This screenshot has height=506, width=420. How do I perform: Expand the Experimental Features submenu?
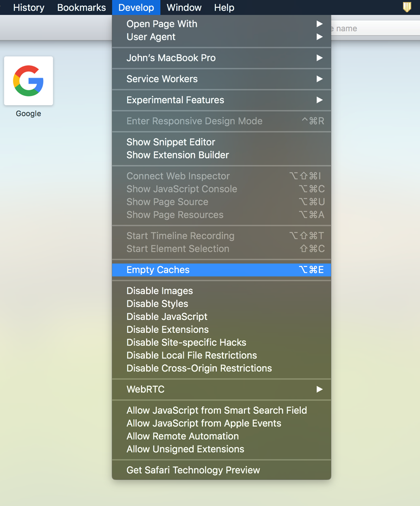[x=222, y=100]
